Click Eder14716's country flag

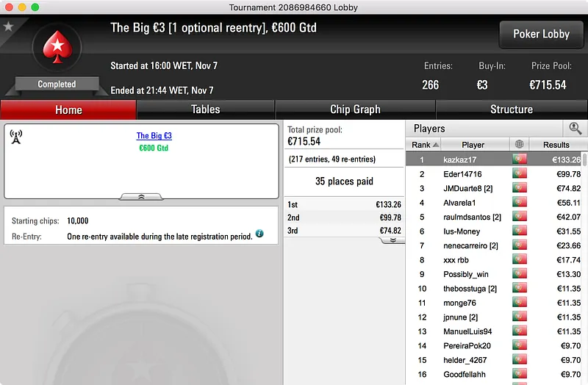[x=520, y=173]
